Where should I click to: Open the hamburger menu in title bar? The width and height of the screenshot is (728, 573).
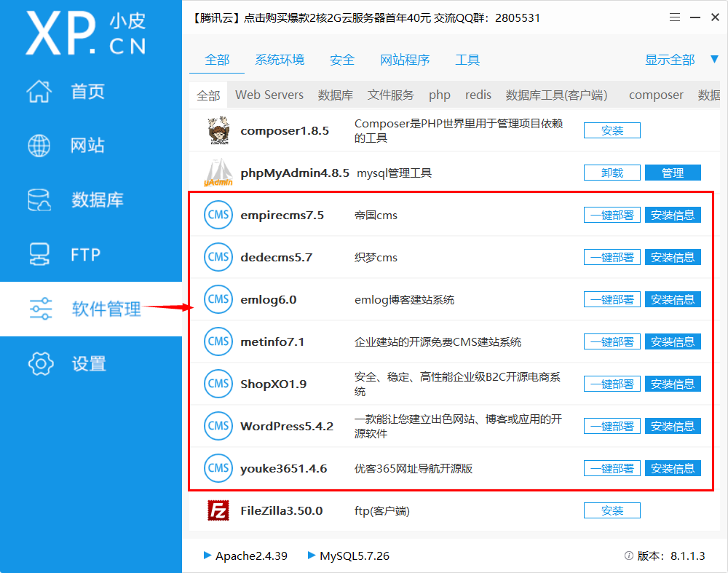675,17
